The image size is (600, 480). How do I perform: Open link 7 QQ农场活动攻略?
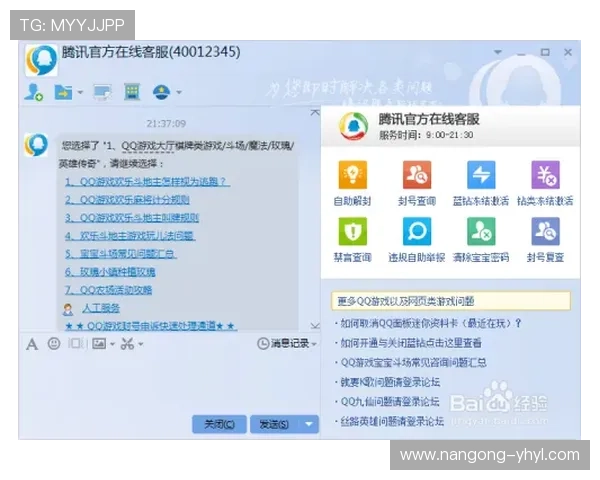108,290
